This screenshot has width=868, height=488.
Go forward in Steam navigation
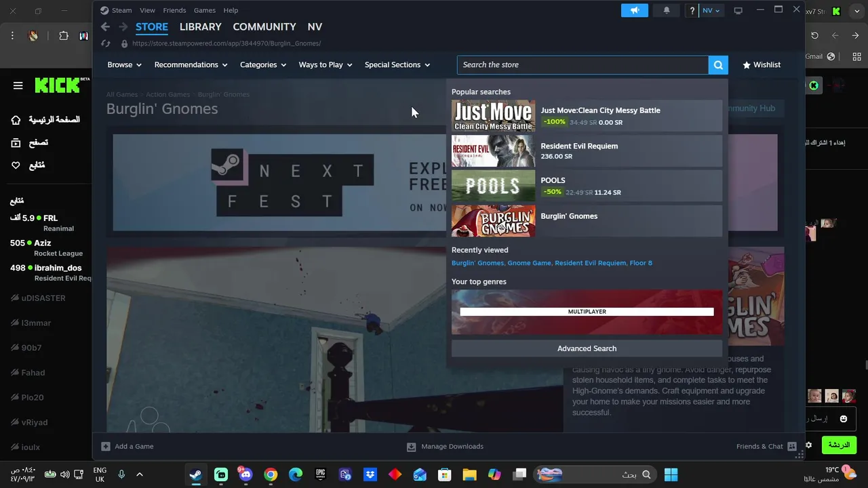point(123,26)
